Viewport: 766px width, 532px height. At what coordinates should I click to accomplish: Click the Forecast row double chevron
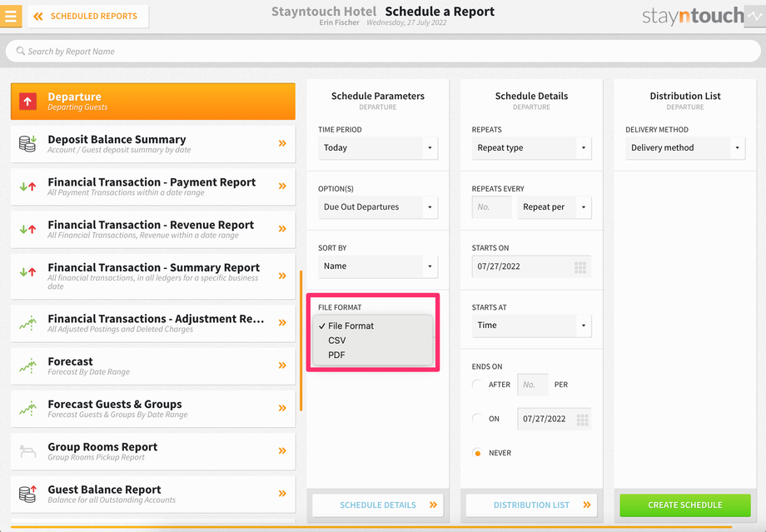click(x=282, y=365)
